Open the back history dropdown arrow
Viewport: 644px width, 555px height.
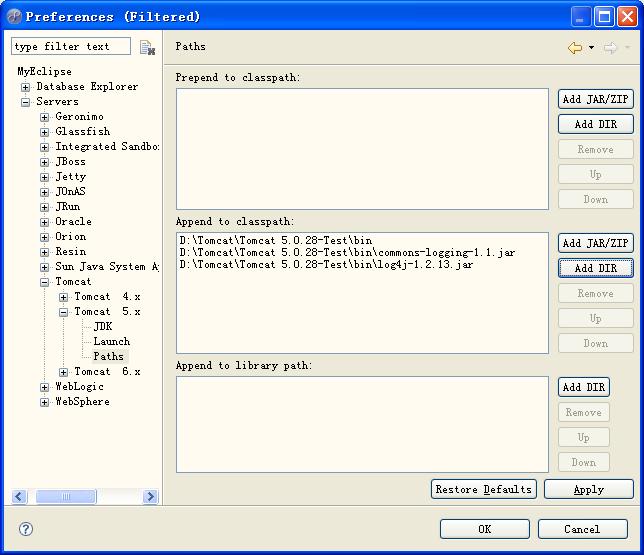(591, 47)
